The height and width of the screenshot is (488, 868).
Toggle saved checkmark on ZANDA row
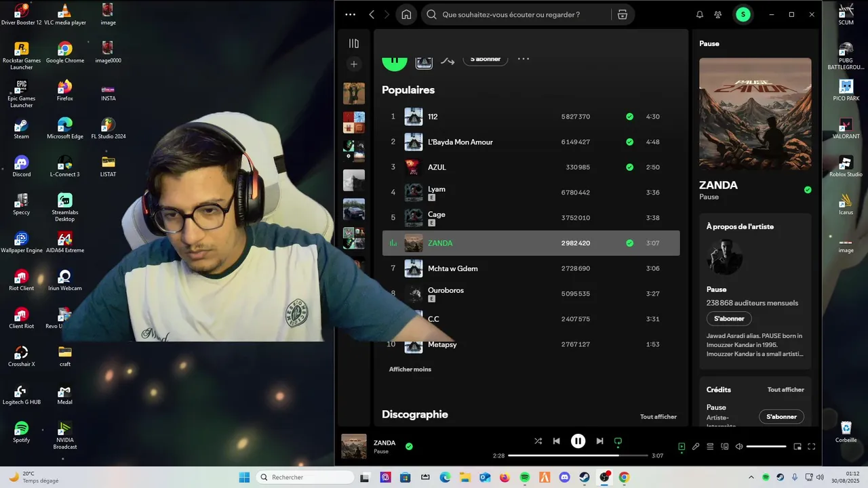point(630,243)
